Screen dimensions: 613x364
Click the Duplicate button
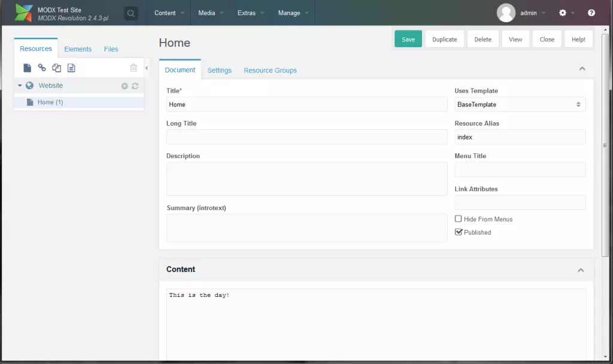pyautogui.click(x=445, y=39)
